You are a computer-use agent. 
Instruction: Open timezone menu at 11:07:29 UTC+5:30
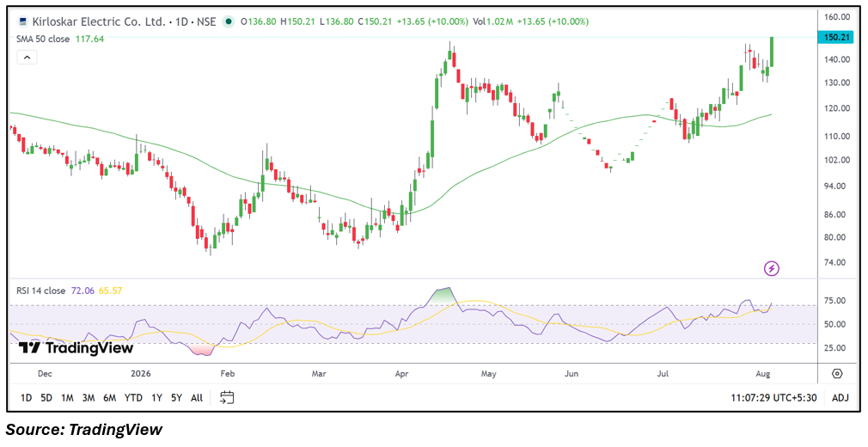point(773,398)
